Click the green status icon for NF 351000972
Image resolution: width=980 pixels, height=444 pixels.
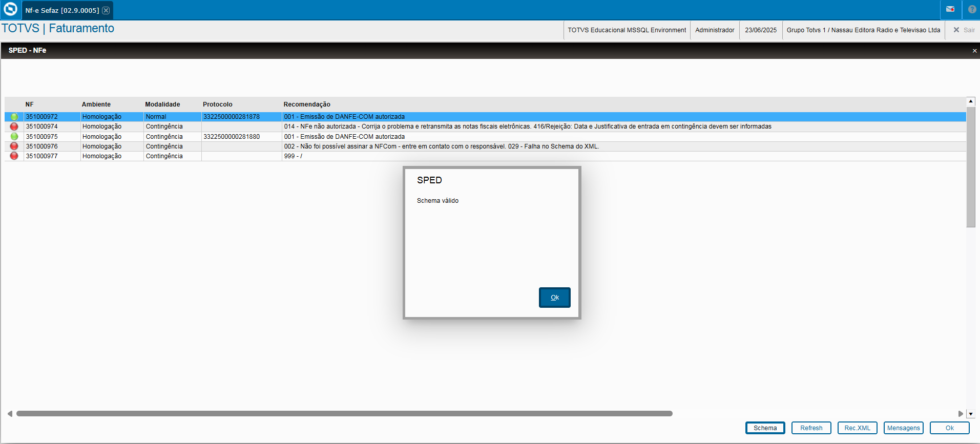coord(14,117)
